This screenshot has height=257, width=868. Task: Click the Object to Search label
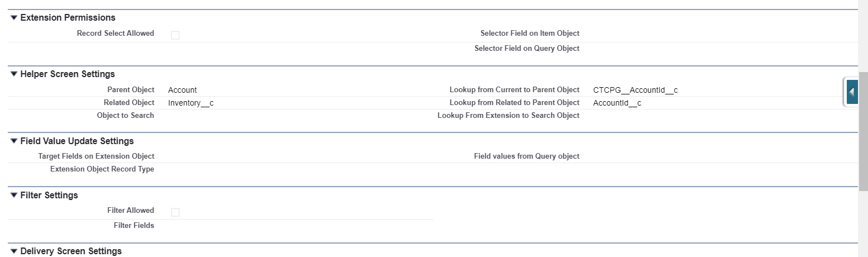click(x=126, y=116)
